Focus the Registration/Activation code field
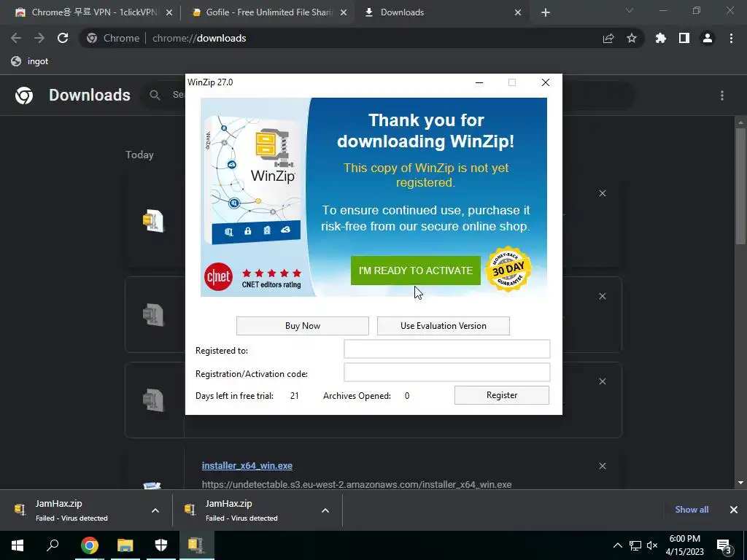747x560 pixels. tap(447, 373)
